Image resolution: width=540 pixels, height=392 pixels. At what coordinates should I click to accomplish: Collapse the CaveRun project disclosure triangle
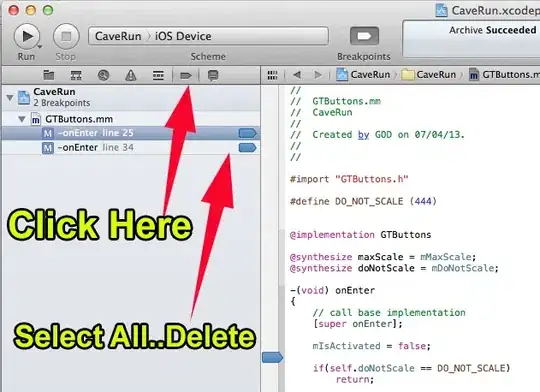(10, 98)
